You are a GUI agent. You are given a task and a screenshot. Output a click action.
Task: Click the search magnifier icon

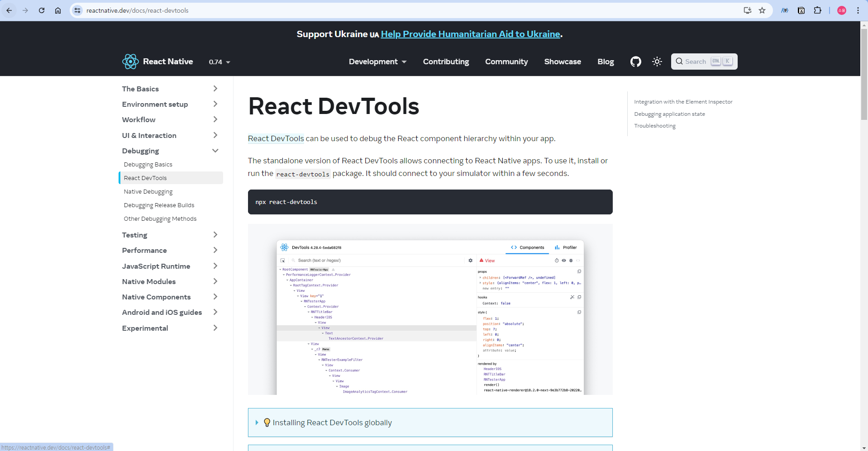coord(679,62)
